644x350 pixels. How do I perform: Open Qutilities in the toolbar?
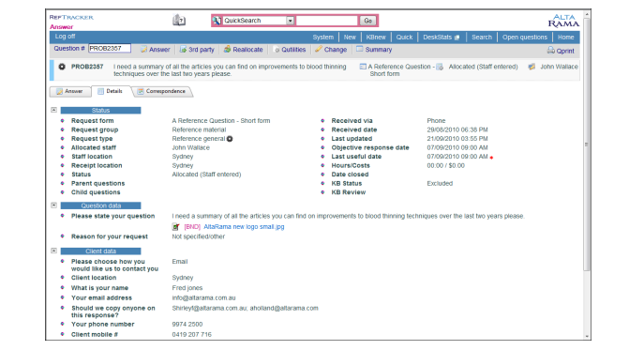tap(290, 50)
